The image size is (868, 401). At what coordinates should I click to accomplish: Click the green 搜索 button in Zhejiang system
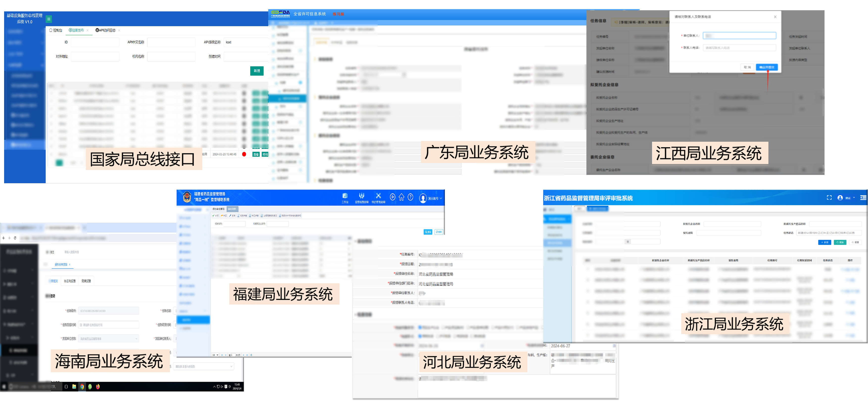pyautogui.click(x=840, y=242)
